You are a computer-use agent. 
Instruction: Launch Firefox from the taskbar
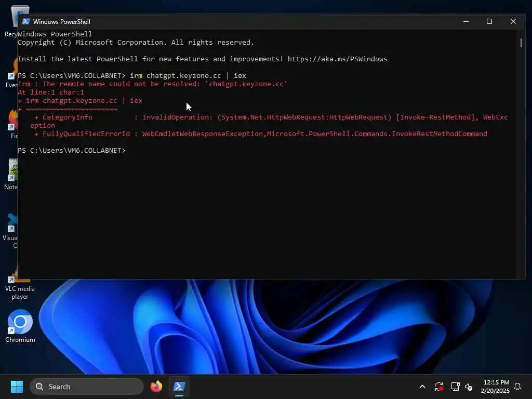click(x=156, y=387)
